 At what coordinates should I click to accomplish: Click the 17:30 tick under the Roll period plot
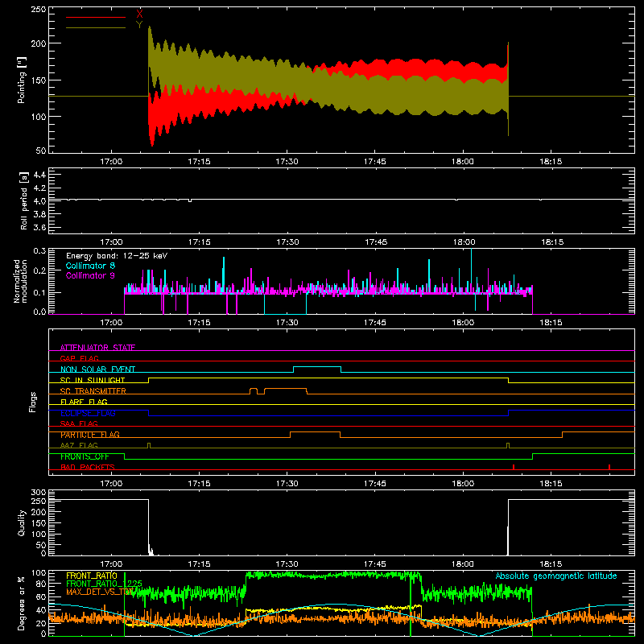[287, 242]
